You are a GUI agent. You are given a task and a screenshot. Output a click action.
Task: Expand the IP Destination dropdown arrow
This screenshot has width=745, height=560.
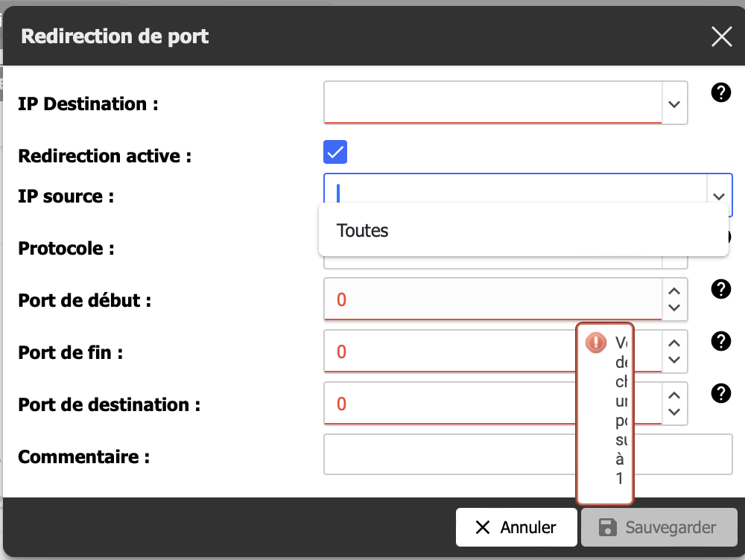pyautogui.click(x=674, y=104)
